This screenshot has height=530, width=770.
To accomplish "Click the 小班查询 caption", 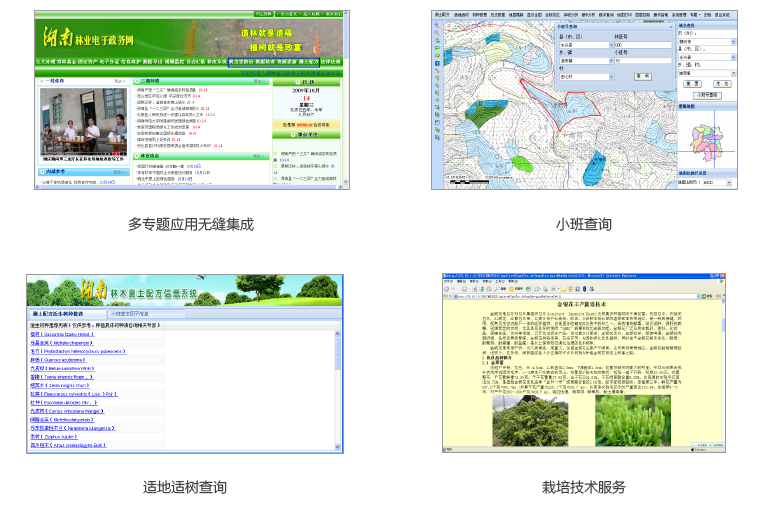I will 584,224.
